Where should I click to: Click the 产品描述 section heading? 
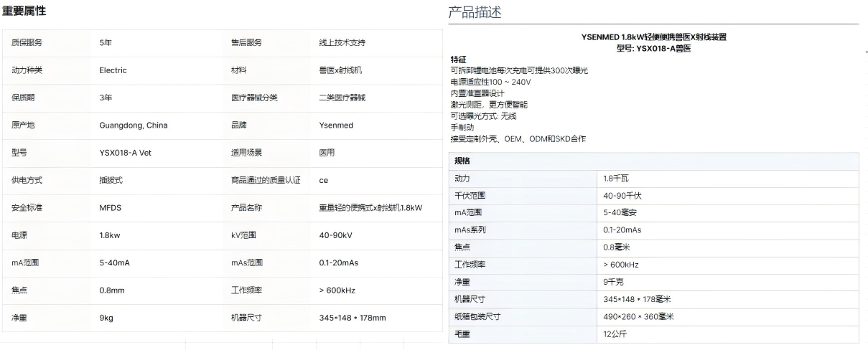click(475, 12)
